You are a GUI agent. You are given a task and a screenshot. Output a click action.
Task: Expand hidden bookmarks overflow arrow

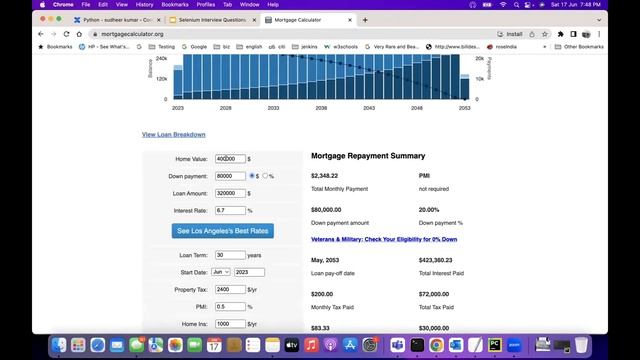[544, 47]
